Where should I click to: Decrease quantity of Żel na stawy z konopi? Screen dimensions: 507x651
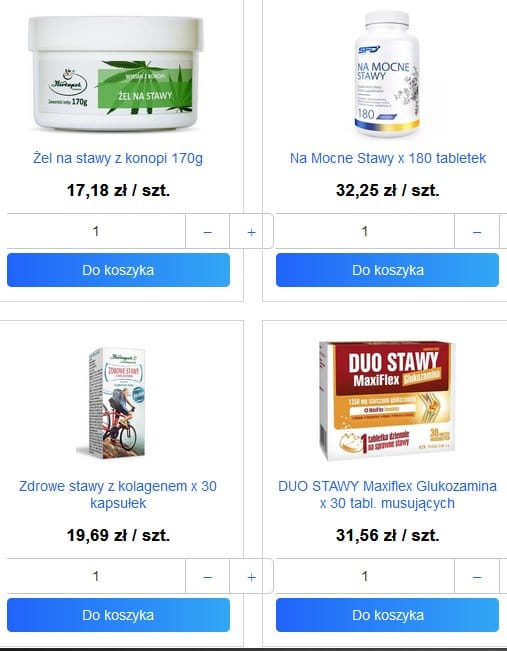coord(208,231)
